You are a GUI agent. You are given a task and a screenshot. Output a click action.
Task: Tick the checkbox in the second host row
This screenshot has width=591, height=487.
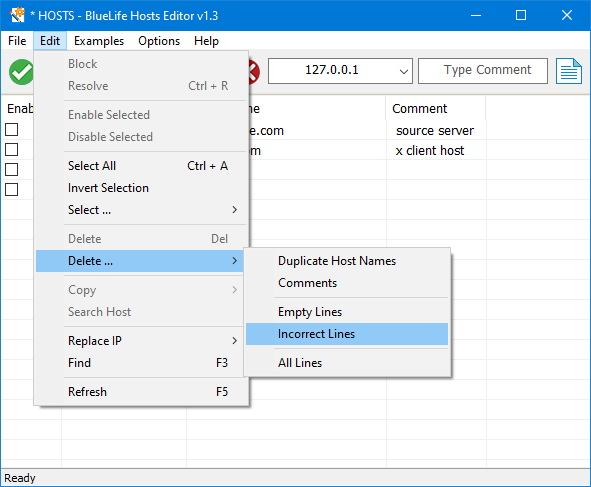coord(11,149)
